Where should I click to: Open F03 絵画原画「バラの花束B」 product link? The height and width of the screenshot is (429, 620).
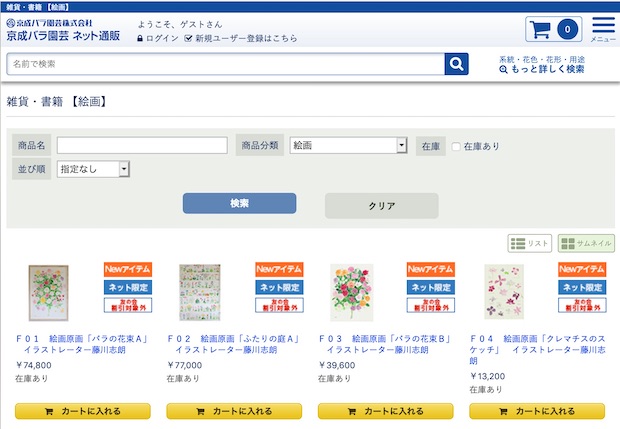pos(385,344)
